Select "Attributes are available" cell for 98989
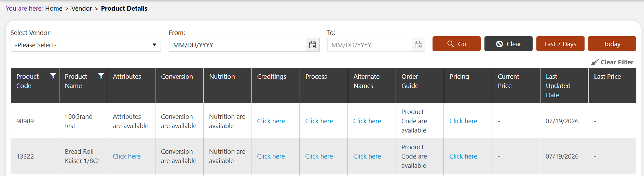This screenshot has width=644, height=176. pos(131,121)
